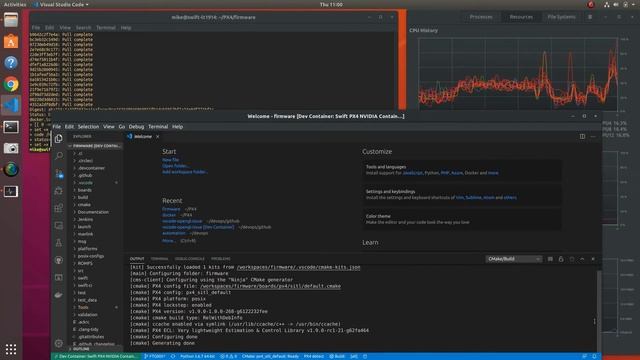Viewport: 640px width, 360px height.
Task: Open recent Firmware project link
Action: coord(171,209)
